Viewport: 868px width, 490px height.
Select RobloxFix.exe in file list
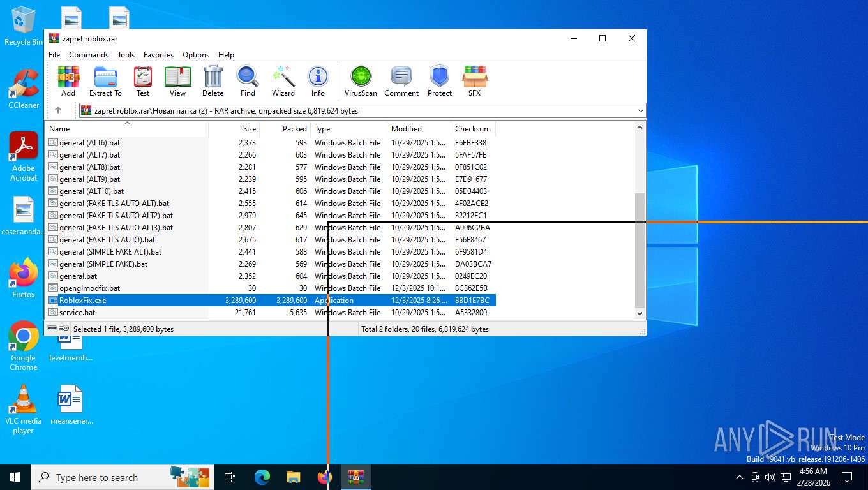[x=271, y=300]
